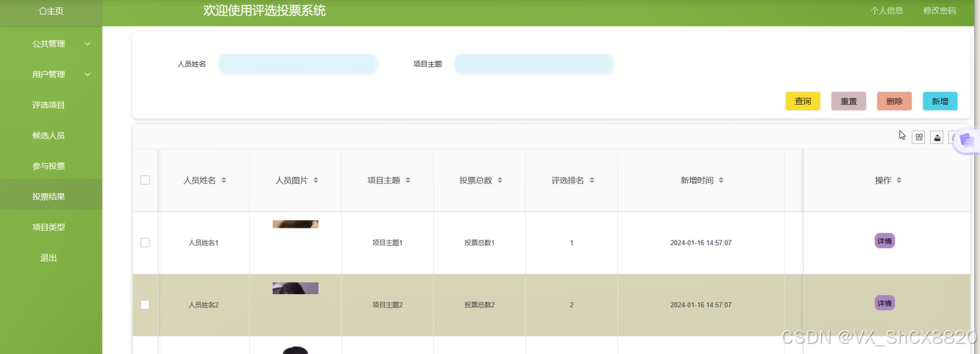
Task: Sort by 人员姓名 column arrows
Action: pyautogui.click(x=224, y=181)
